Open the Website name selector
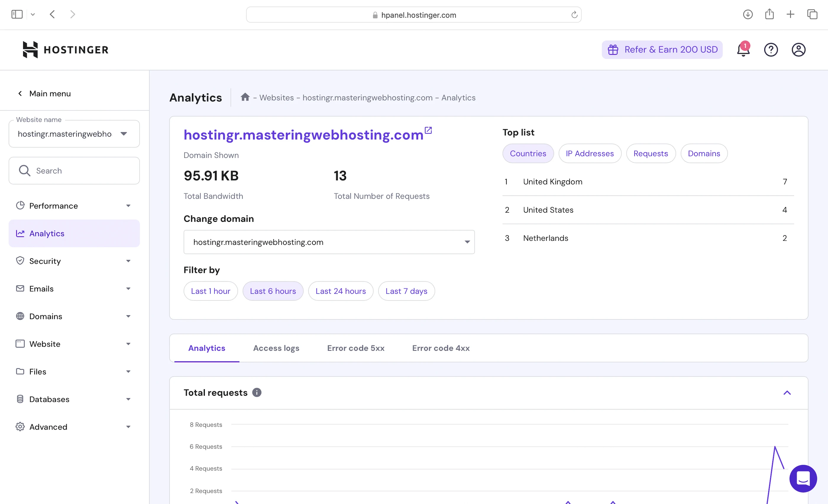The width and height of the screenshot is (828, 504). [74, 134]
